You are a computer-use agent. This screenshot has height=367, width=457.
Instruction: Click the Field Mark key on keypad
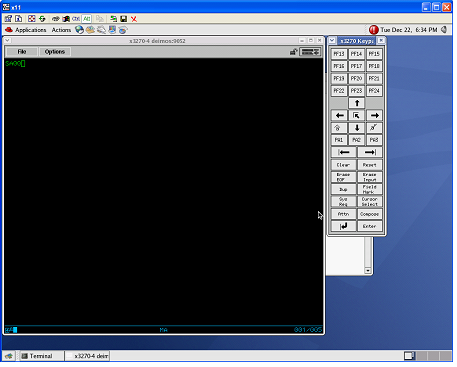370,189
